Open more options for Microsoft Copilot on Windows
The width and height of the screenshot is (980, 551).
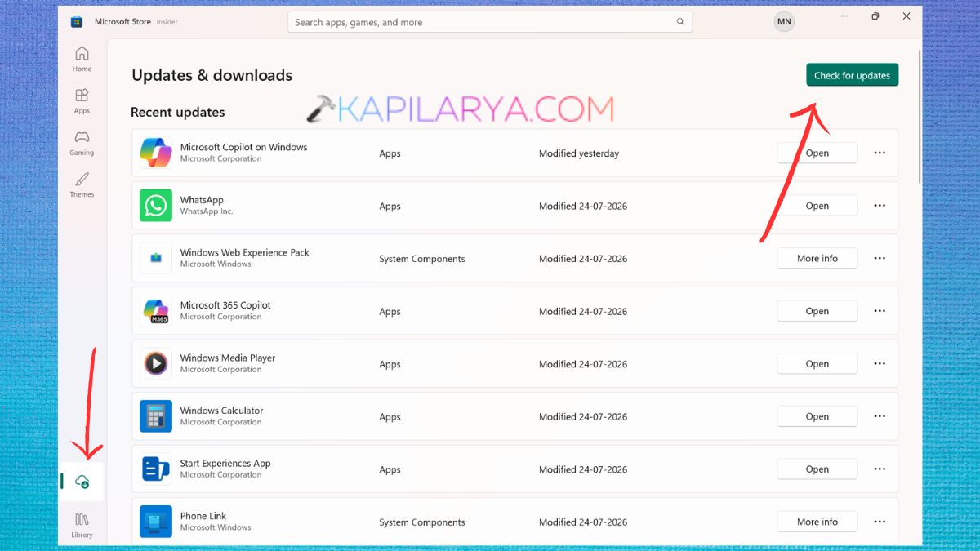[x=880, y=153]
